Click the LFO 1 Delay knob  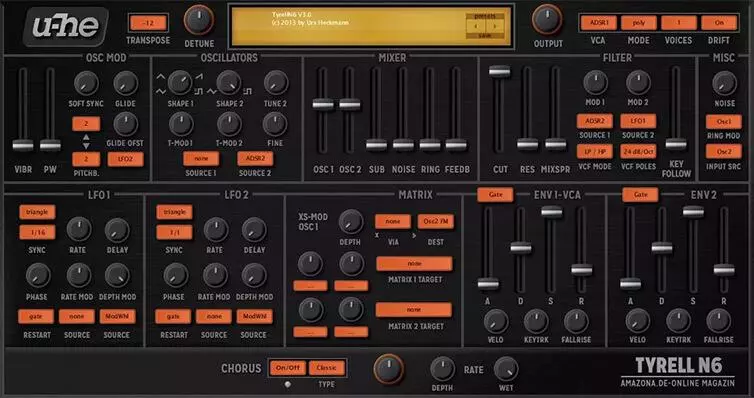pos(117,230)
